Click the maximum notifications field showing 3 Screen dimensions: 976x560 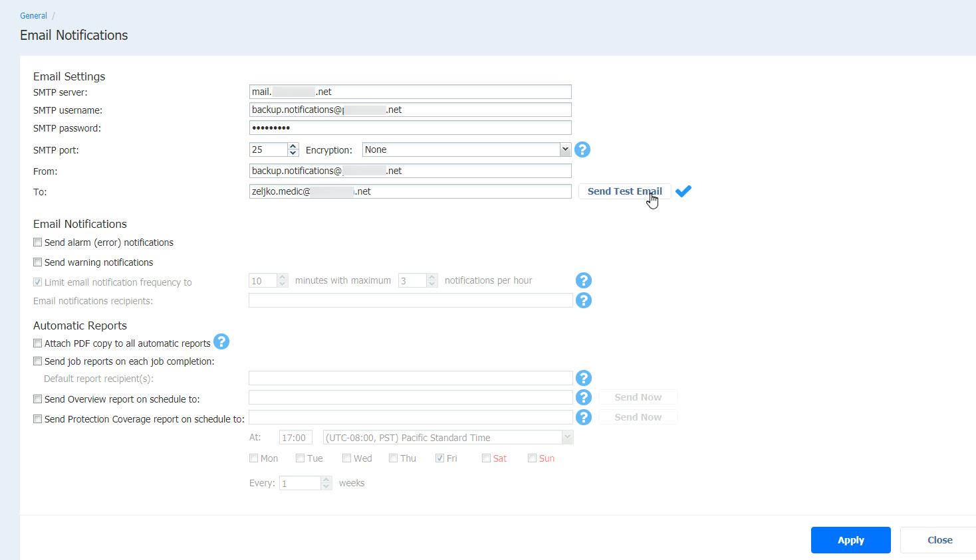pos(412,280)
